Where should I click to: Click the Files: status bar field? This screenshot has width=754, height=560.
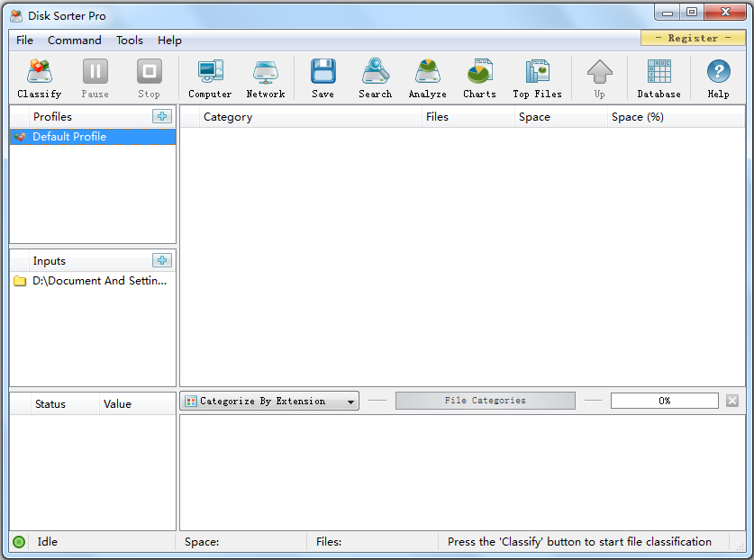pyautogui.click(x=373, y=542)
